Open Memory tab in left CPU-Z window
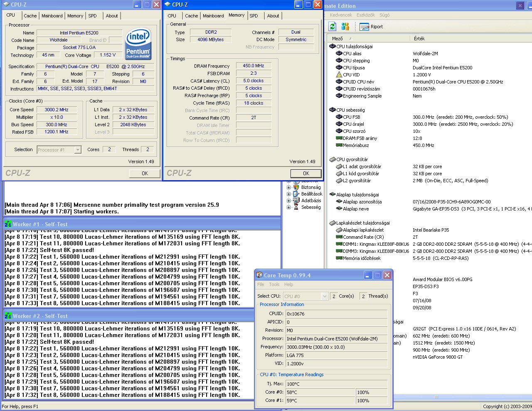 (x=75, y=16)
